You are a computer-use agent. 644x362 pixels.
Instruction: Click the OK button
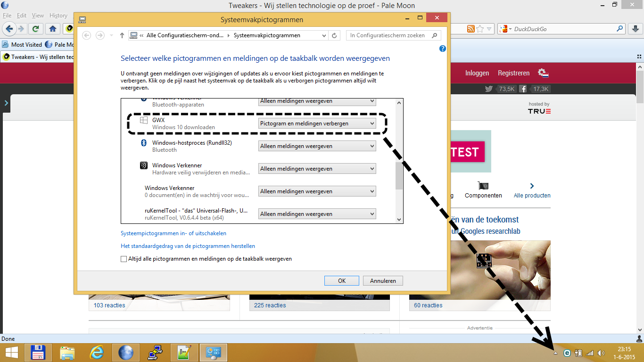pyautogui.click(x=342, y=280)
